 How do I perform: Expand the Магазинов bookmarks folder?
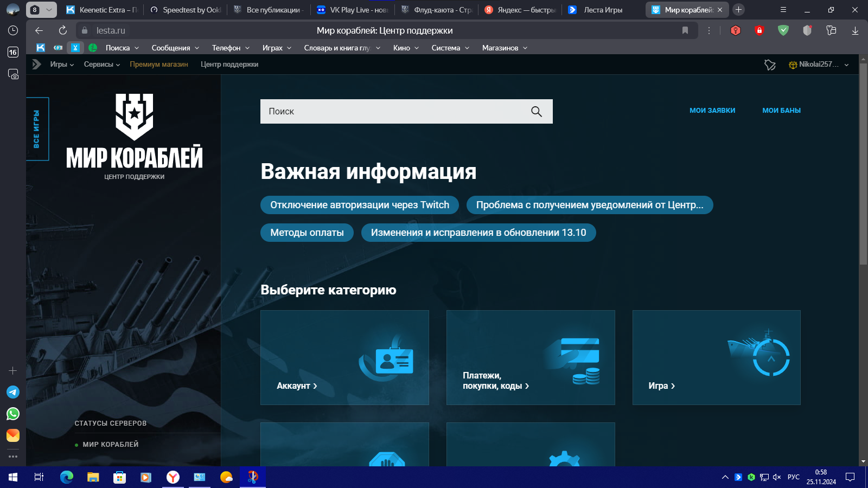pos(505,48)
